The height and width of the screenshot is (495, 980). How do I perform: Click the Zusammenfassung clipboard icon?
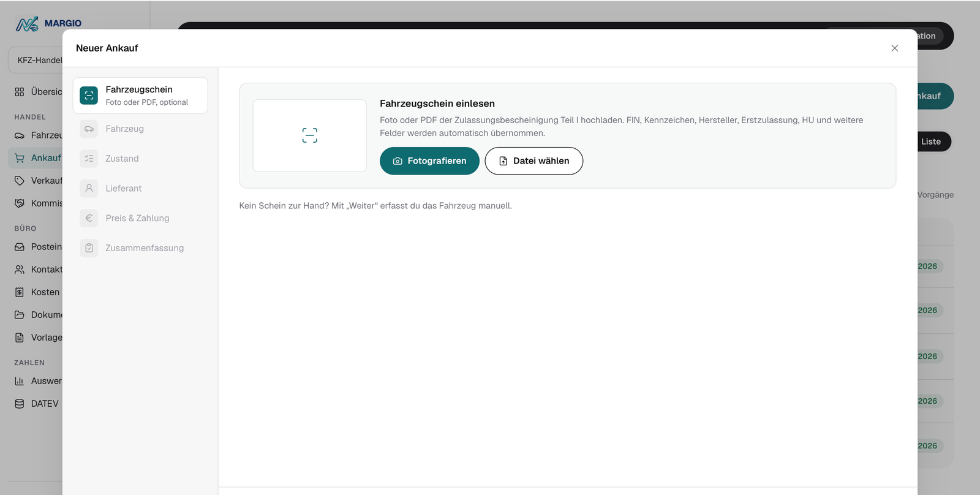tap(89, 248)
